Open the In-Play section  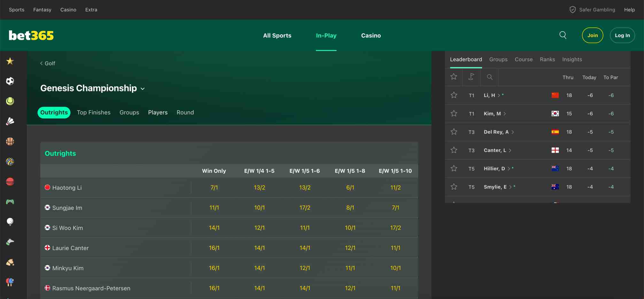point(326,35)
